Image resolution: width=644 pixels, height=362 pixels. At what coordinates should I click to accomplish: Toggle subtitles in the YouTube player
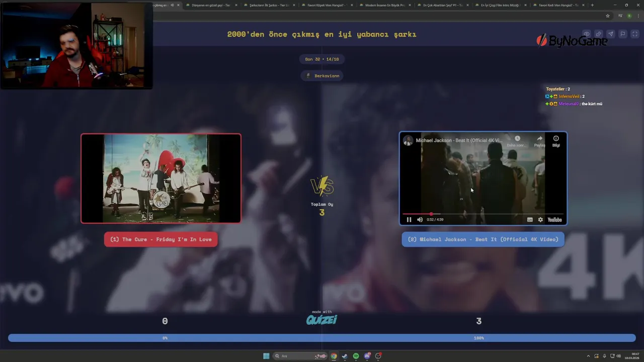tap(530, 220)
